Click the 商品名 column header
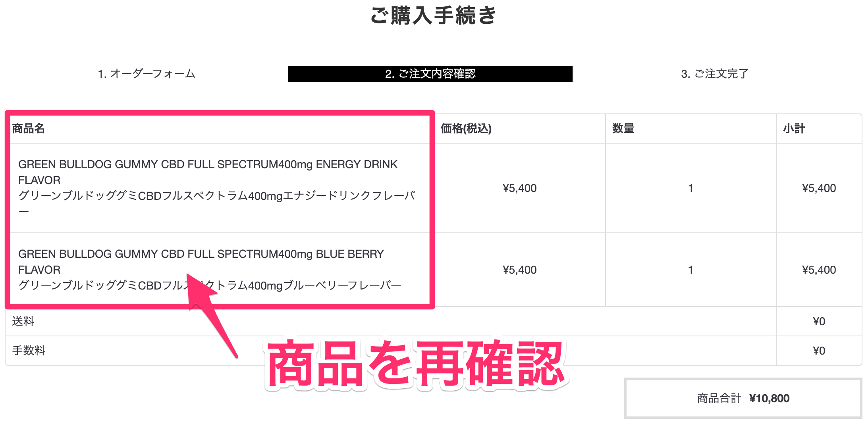 tap(28, 129)
